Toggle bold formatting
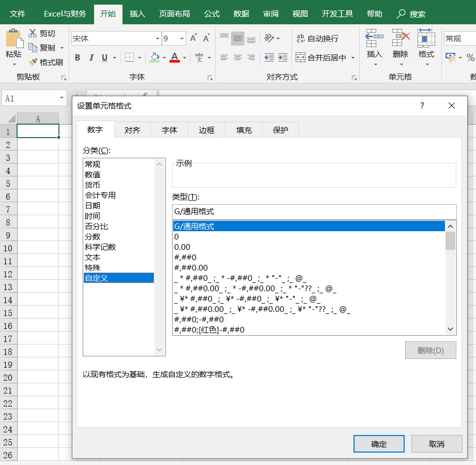The image size is (476, 465). [78, 57]
